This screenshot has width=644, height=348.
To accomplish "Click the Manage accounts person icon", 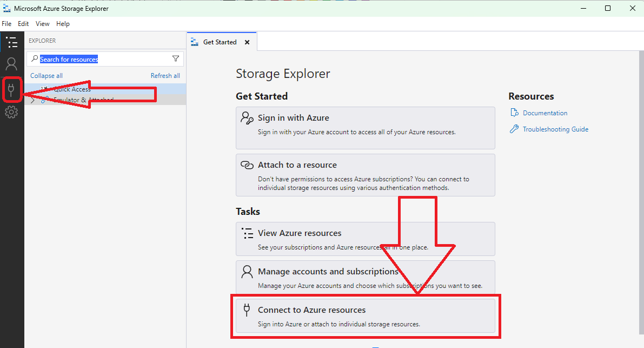I will (247, 272).
